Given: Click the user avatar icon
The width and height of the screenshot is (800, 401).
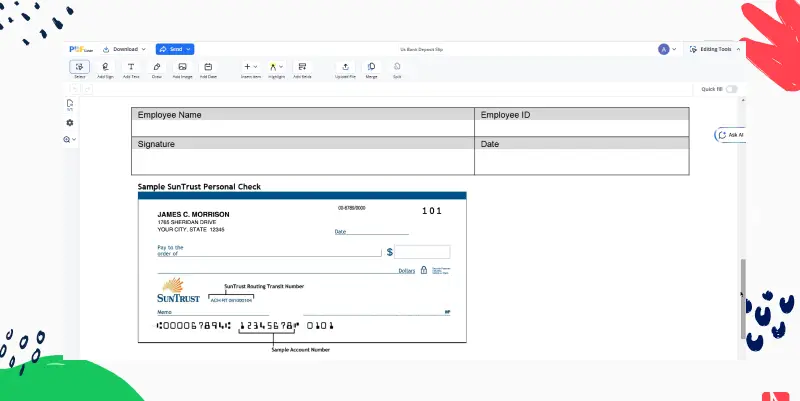Looking at the screenshot, I should [x=663, y=49].
